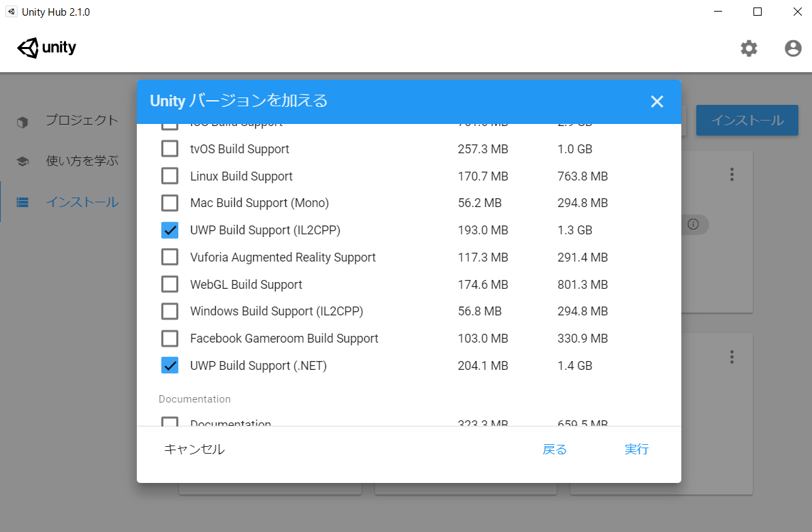Viewport: 812px width, 532px height.
Task: Enable Linux Build Support
Action: [x=169, y=176]
